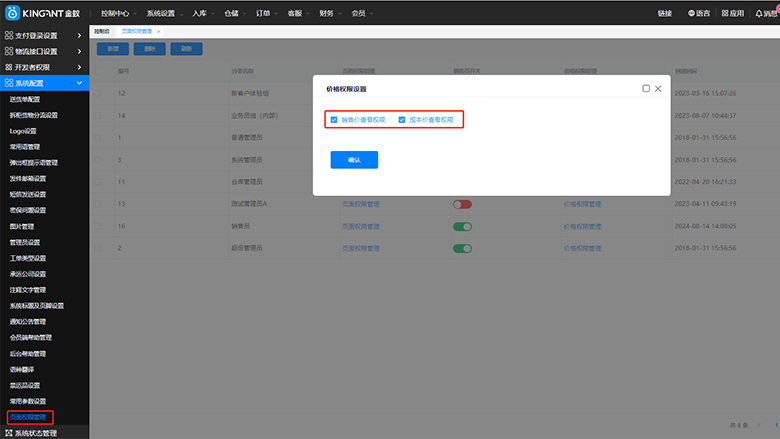Image resolution: width=780 pixels, height=439 pixels.
Task: Open the 消息 notification bell
Action: (759, 13)
